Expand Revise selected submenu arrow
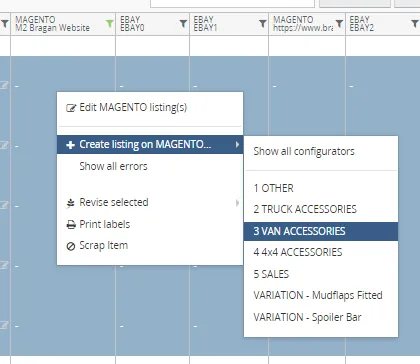420x364 pixels. click(x=237, y=203)
